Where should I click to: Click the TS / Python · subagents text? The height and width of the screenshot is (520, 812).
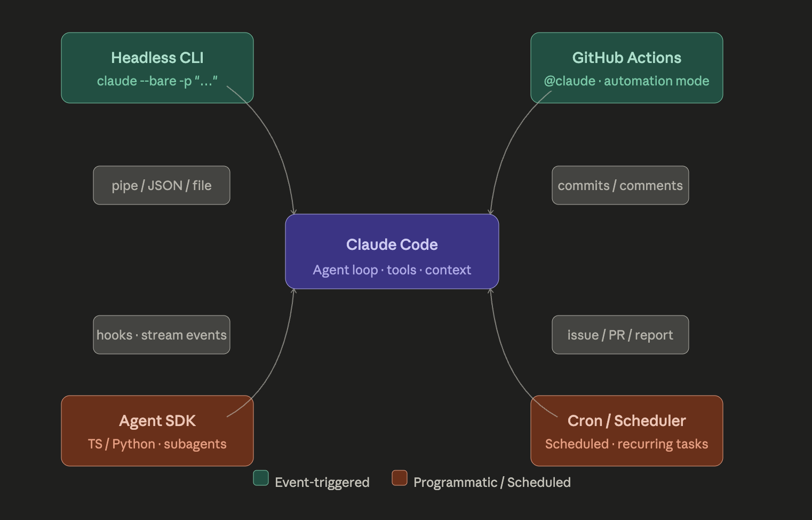(157, 444)
